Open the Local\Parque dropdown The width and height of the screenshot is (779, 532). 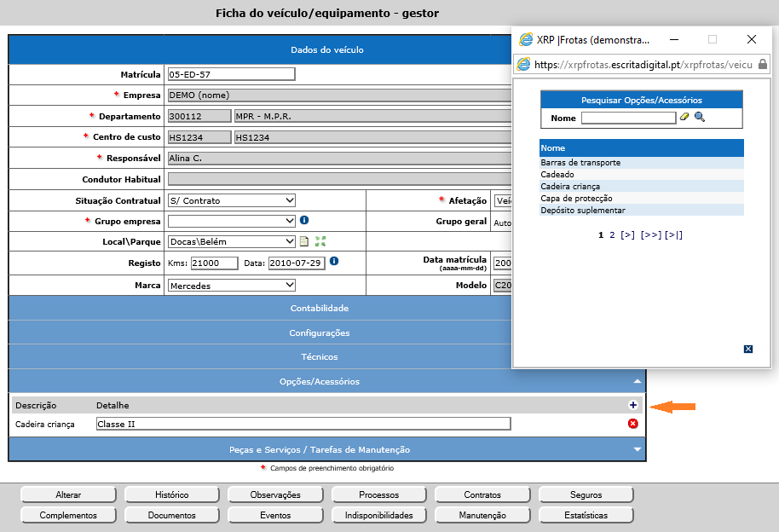click(x=231, y=241)
